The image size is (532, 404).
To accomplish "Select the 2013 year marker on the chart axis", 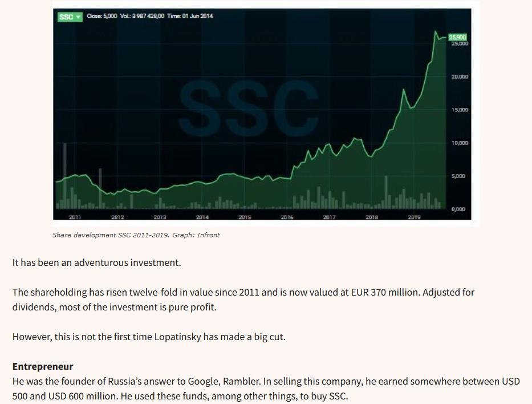I will click(160, 217).
